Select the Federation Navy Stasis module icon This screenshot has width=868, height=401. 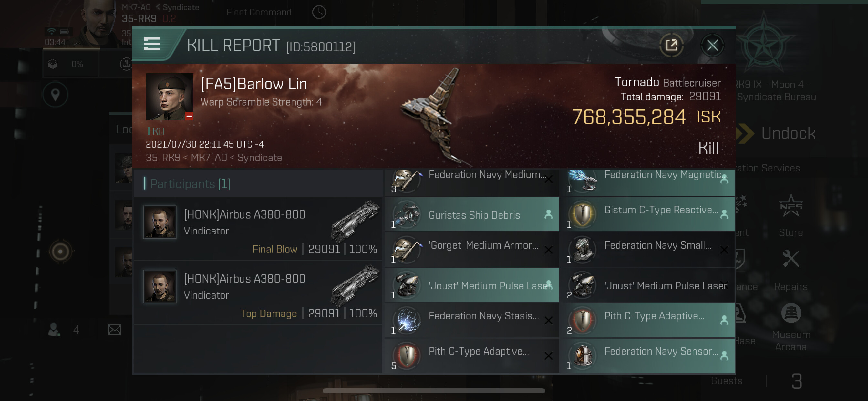pyautogui.click(x=407, y=320)
